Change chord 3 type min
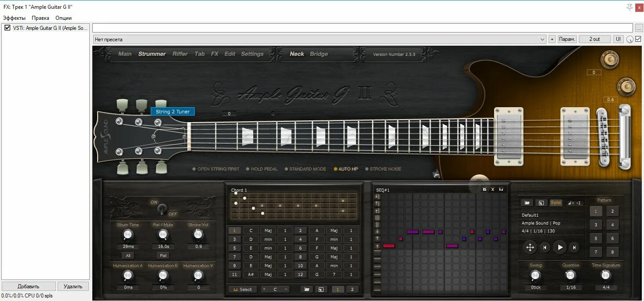This screenshot has width=644, height=301. tap(268, 239)
